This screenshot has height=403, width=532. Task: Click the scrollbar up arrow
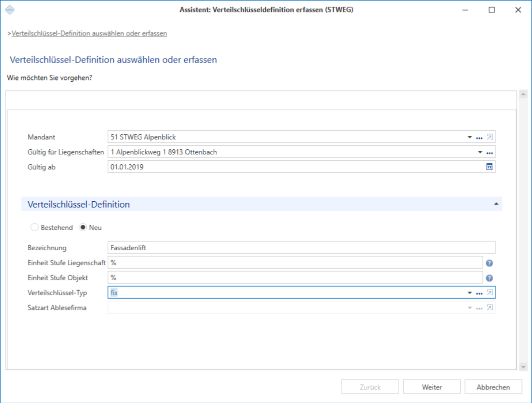point(523,94)
